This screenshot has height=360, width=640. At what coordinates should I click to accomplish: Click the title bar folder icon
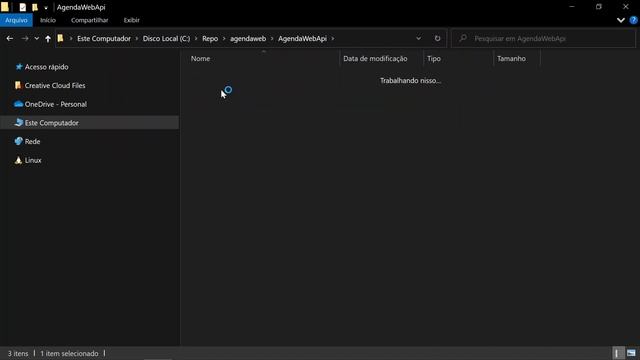click(x=5, y=7)
